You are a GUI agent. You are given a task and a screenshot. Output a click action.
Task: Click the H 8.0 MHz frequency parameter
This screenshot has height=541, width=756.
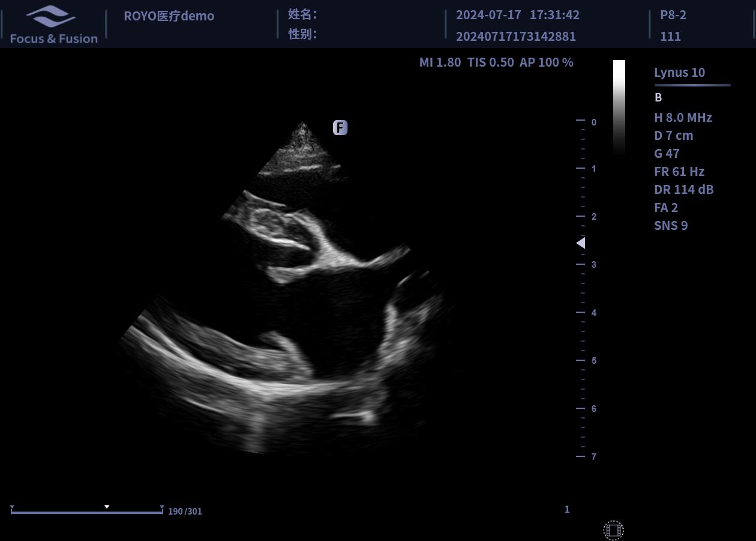[x=683, y=118]
